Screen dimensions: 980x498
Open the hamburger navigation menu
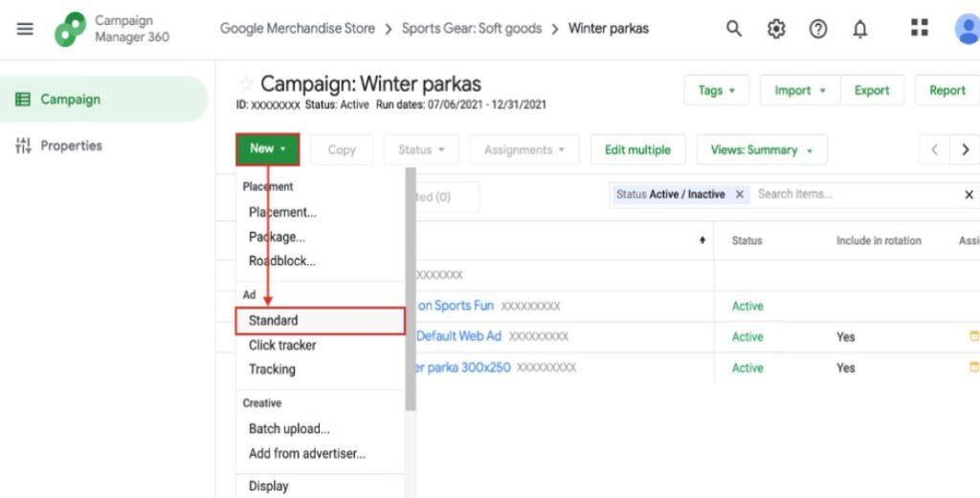coord(25,29)
